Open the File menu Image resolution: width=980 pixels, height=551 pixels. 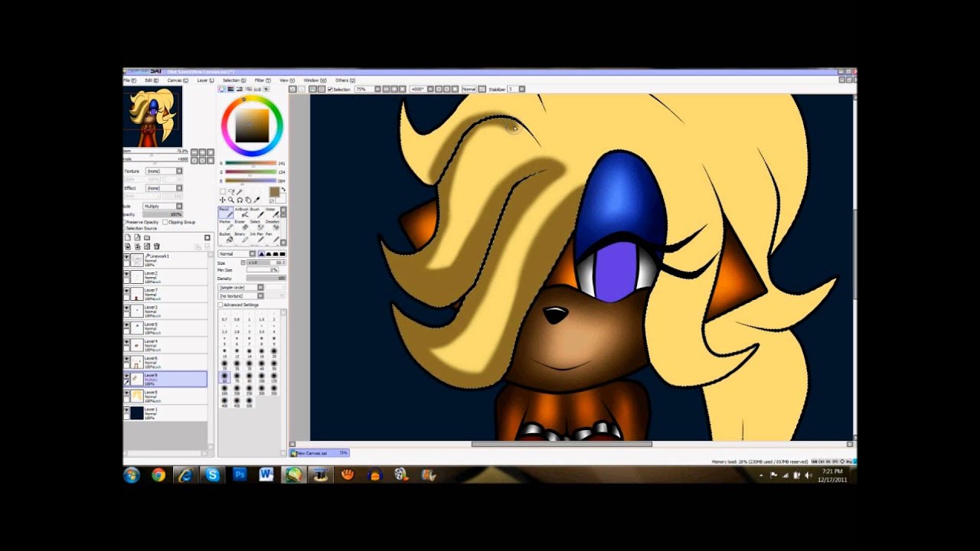130,80
